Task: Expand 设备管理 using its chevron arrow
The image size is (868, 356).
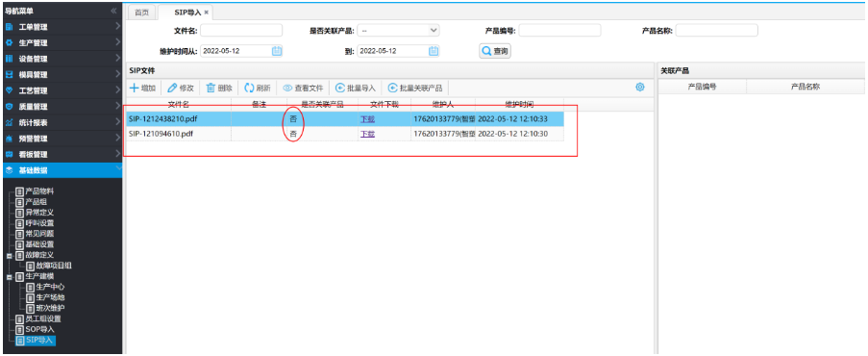Action: (117, 59)
